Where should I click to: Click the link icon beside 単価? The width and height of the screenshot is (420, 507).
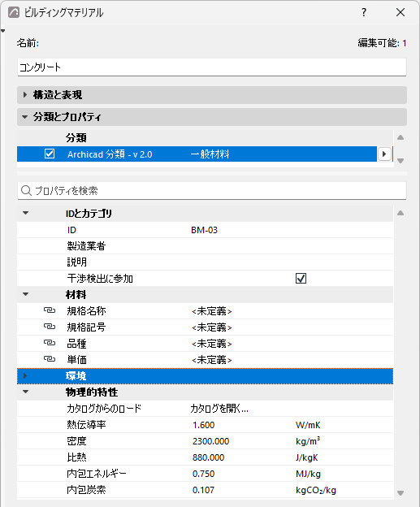tap(50, 359)
